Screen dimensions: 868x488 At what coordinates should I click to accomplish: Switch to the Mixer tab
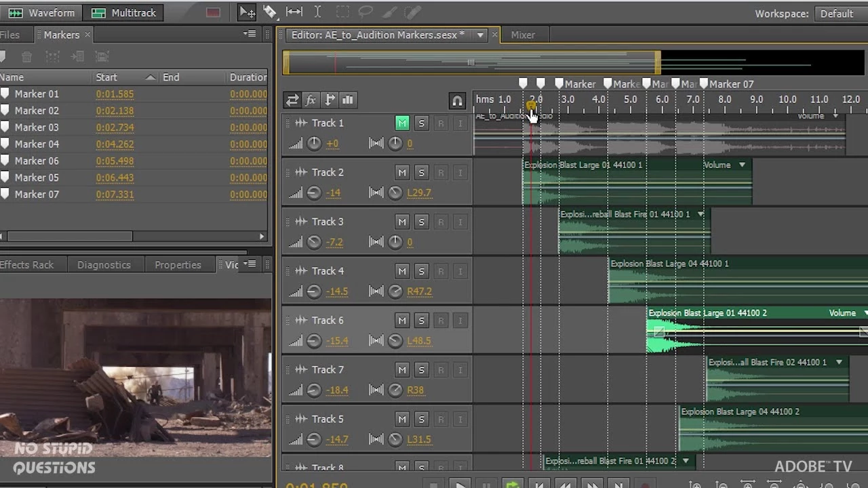coord(523,35)
